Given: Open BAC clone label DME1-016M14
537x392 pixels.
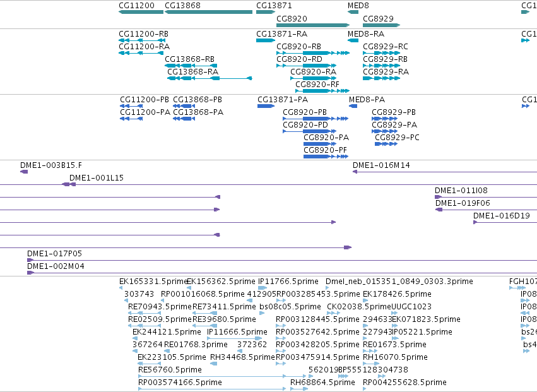Looking at the screenshot, I should pos(381,165).
